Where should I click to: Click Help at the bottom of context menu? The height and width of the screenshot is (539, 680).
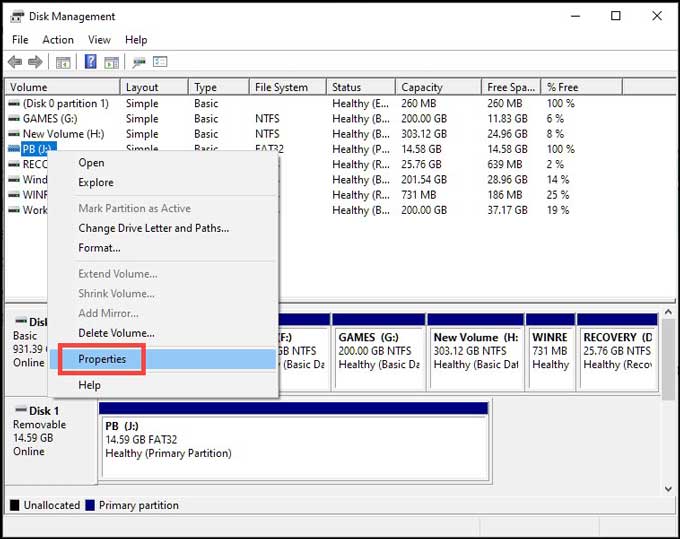163,385
